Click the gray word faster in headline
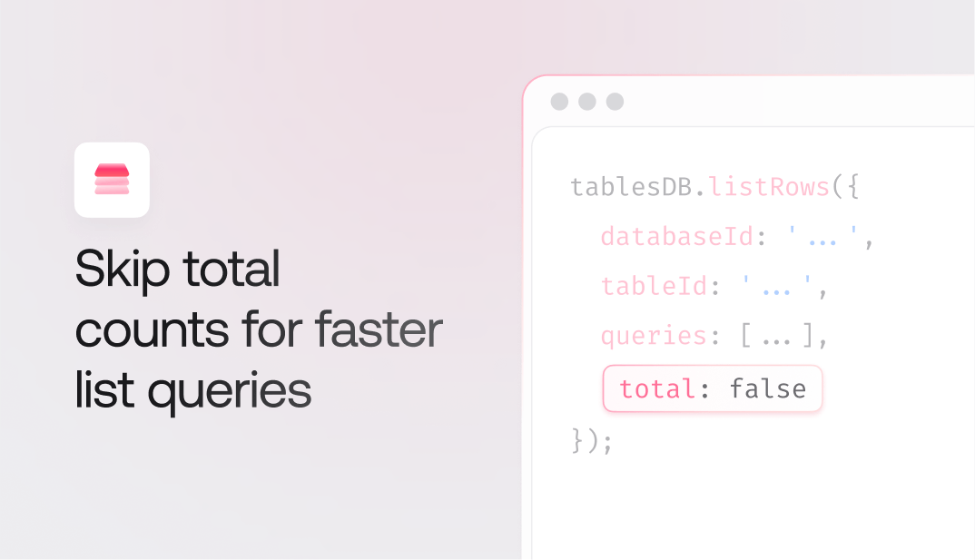Screen dimensions: 975x560 379,329
